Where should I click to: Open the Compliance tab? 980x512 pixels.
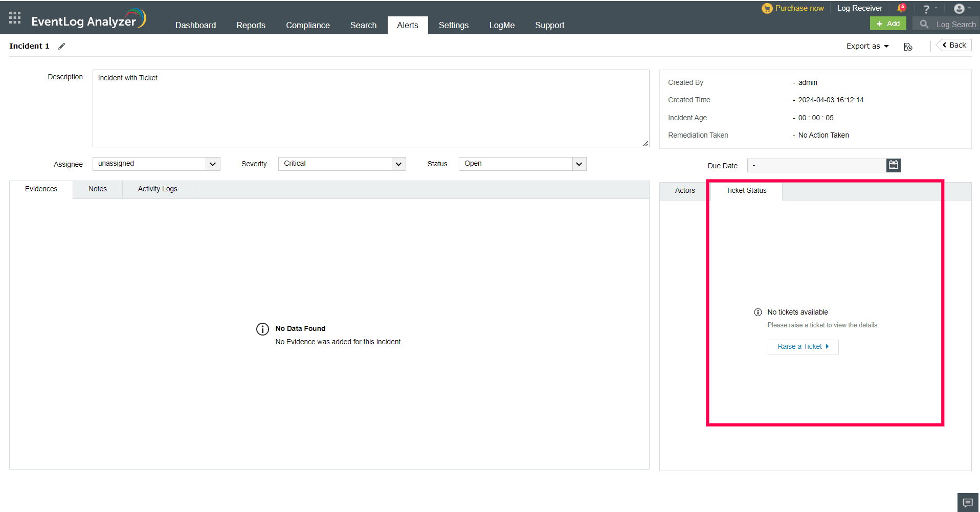(308, 25)
